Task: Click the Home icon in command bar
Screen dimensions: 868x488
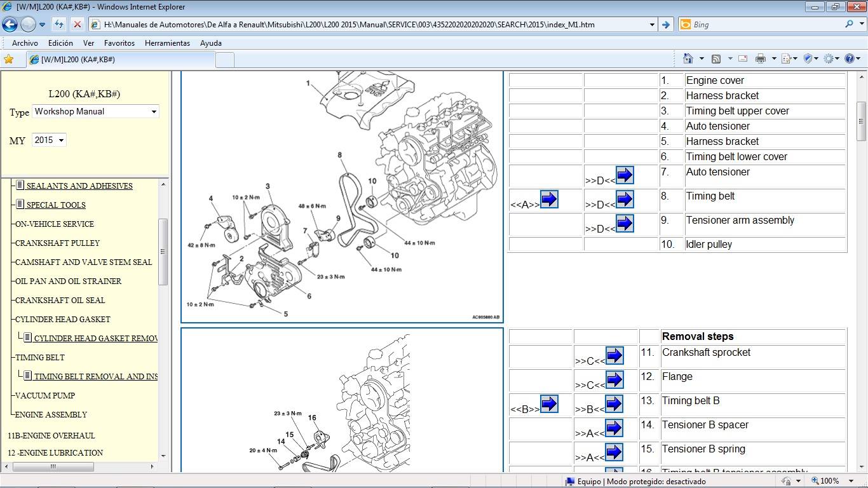Action: (x=688, y=58)
